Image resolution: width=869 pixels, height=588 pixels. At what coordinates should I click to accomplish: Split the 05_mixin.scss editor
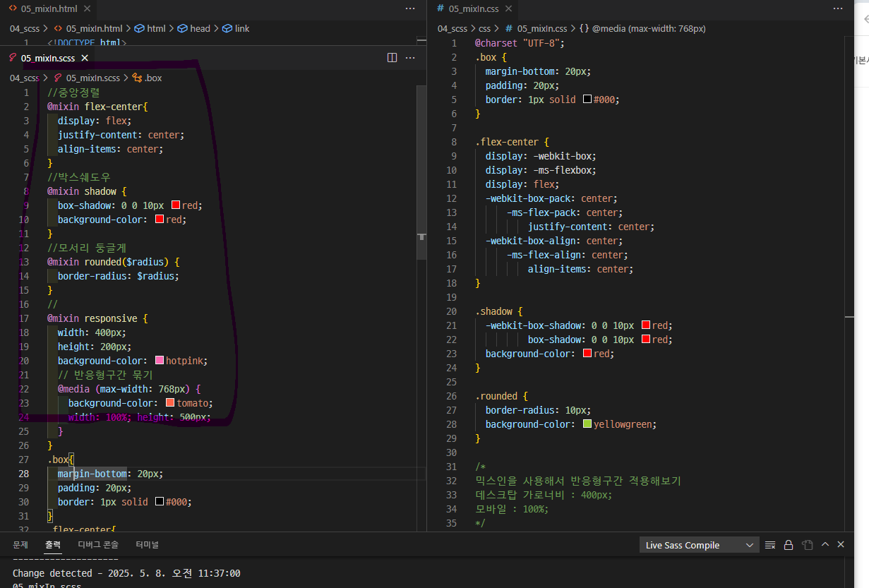click(x=392, y=58)
